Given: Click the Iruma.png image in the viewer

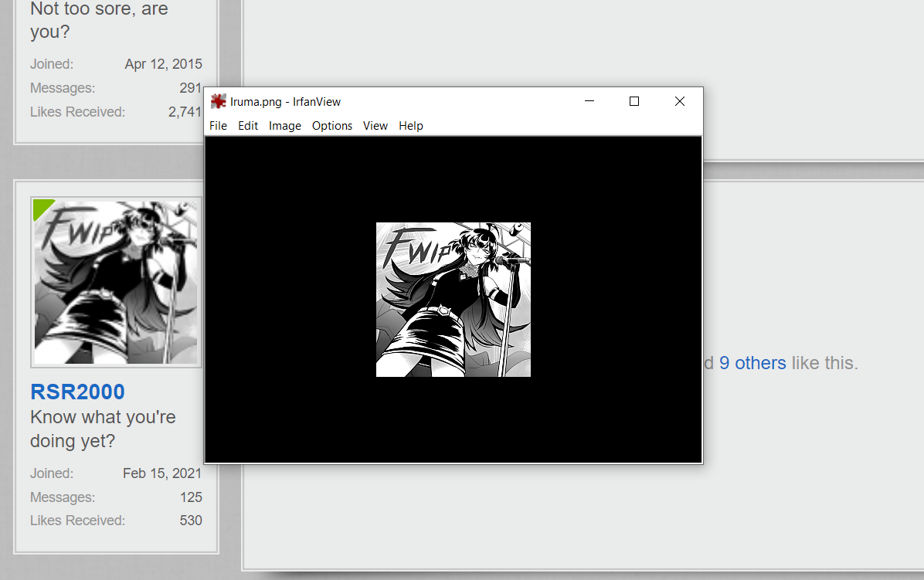Looking at the screenshot, I should click(454, 300).
